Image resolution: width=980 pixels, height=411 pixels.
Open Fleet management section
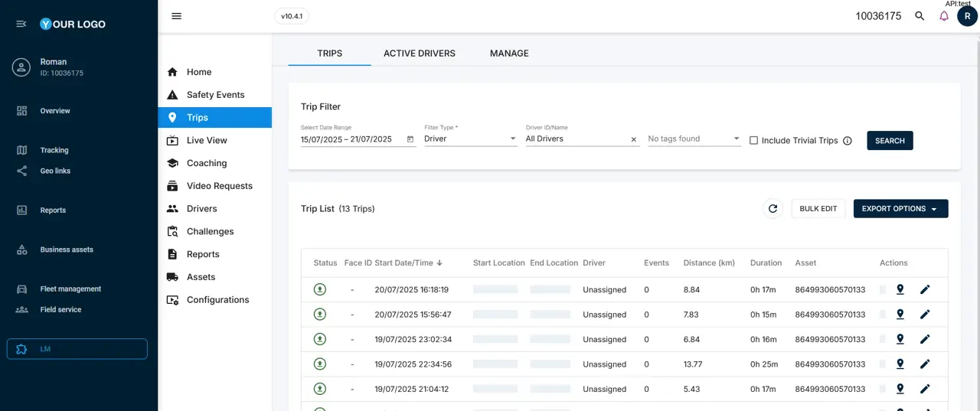[70, 289]
